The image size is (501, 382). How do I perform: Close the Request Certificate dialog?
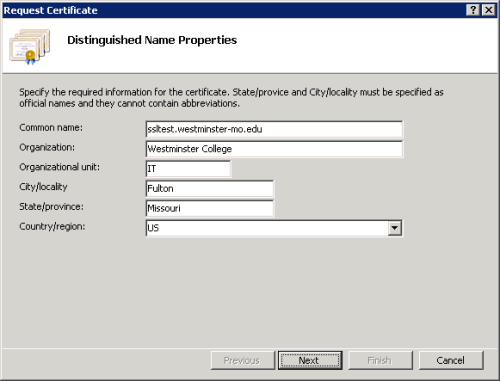(x=489, y=10)
